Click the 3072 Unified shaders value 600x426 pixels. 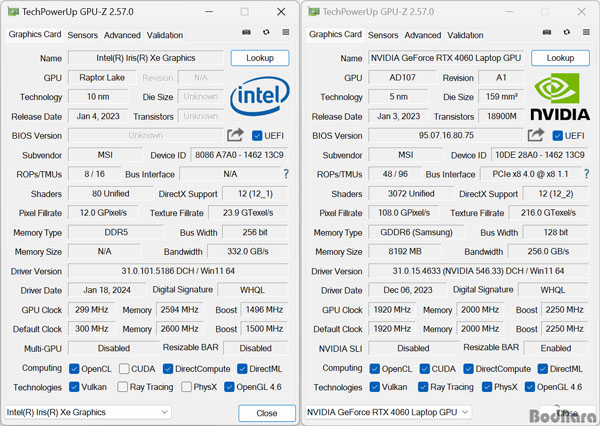tap(411, 193)
